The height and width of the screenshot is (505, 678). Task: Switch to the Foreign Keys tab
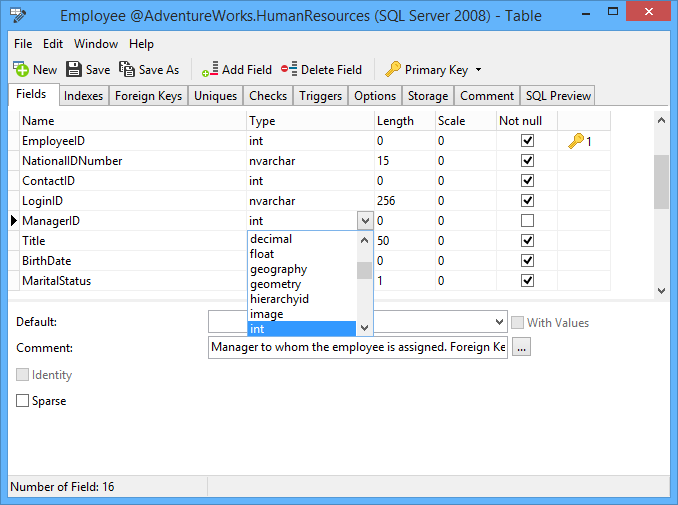[x=148, y=96]
